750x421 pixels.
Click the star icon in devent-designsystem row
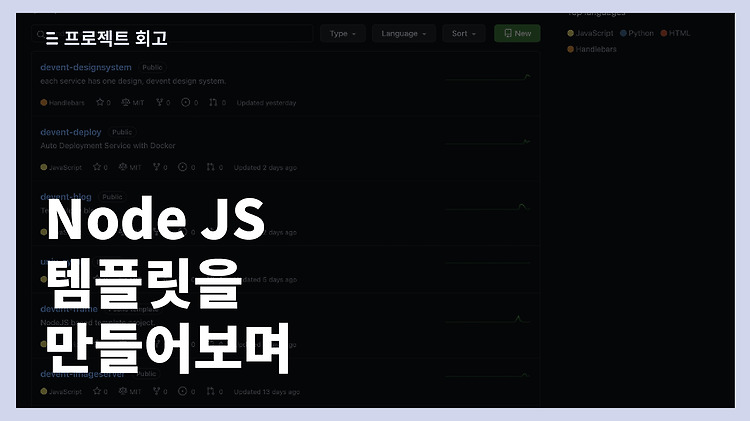[99, 102]
